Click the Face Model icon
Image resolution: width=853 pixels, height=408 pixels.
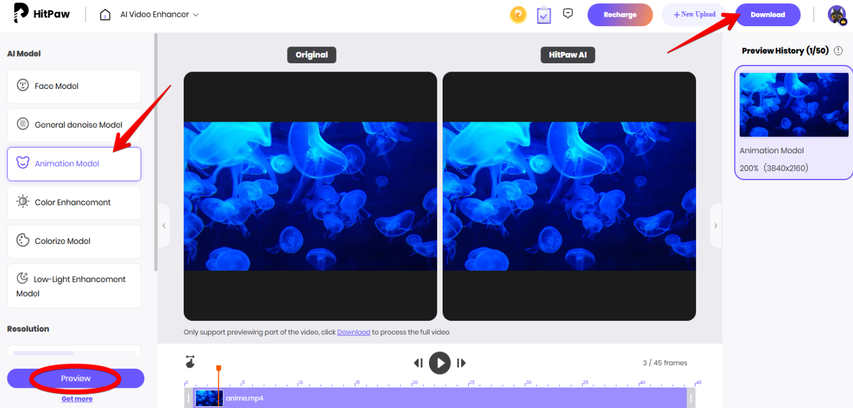[22, 85]
